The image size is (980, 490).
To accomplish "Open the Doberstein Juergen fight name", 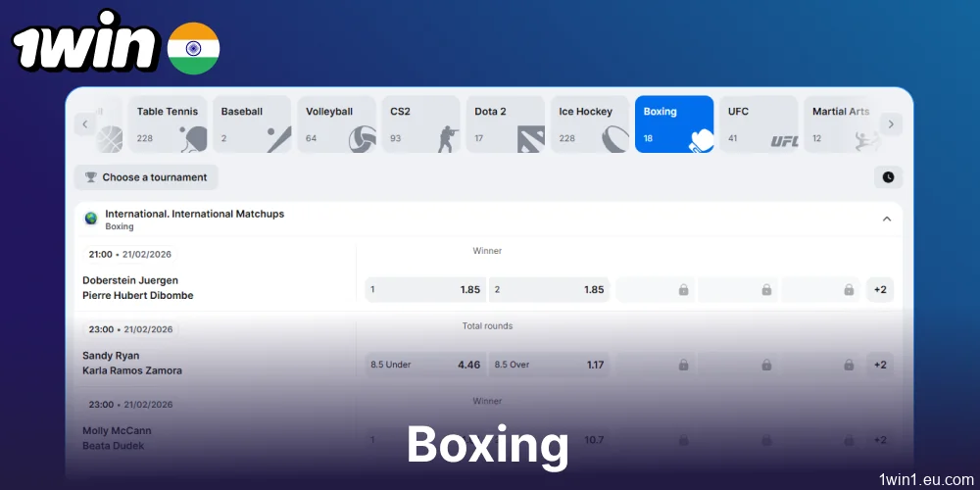I will click(x=130, y=280).
